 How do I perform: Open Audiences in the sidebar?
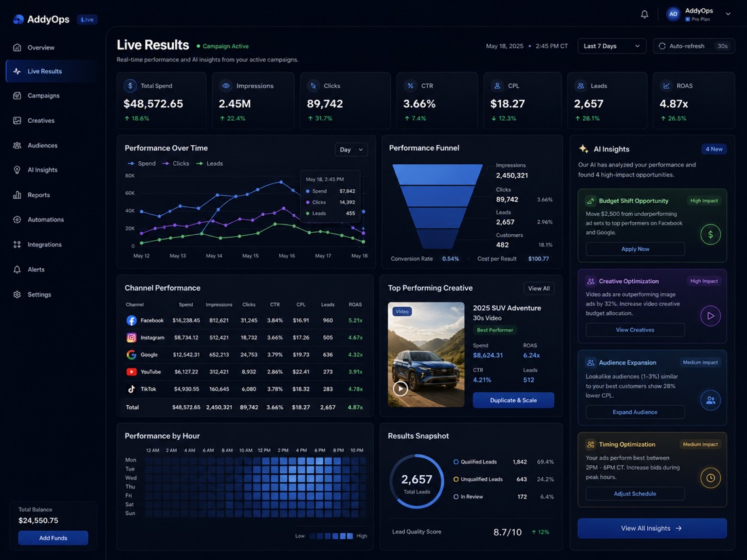(50, 145)
